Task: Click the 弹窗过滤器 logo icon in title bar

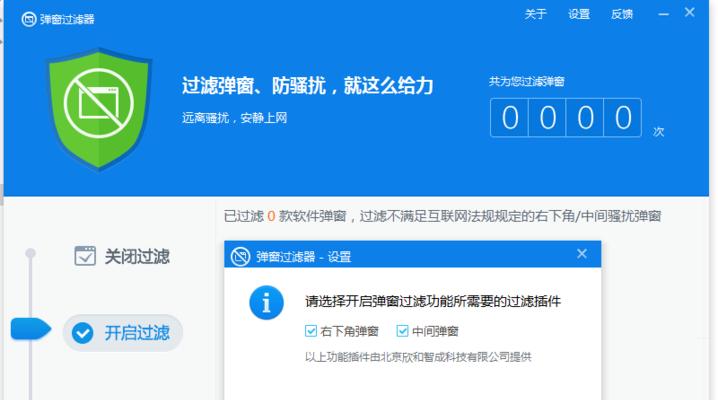Action: 29,19
